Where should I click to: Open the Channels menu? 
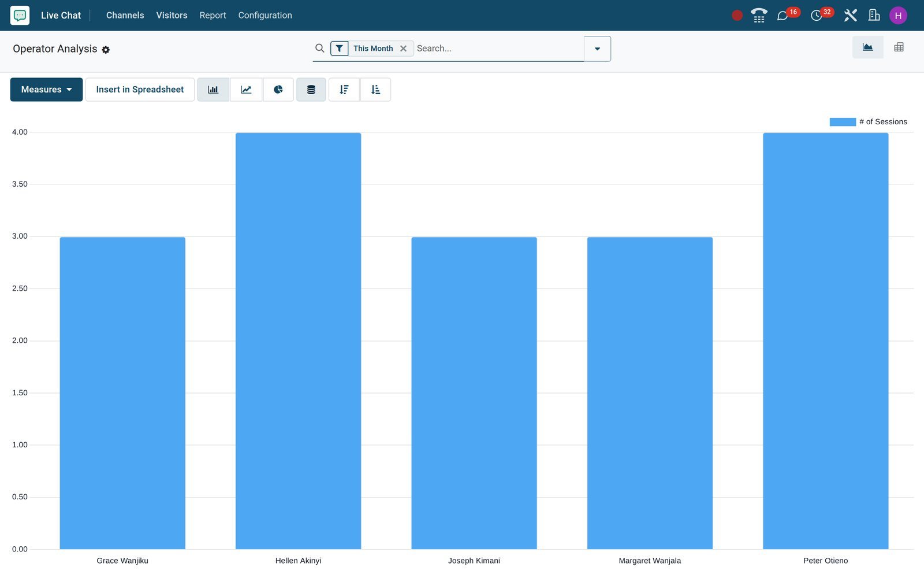coord(125,16)
